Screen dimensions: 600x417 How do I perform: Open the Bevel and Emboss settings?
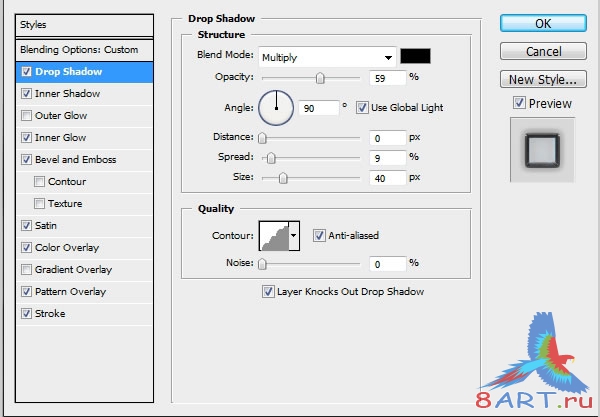76,160
